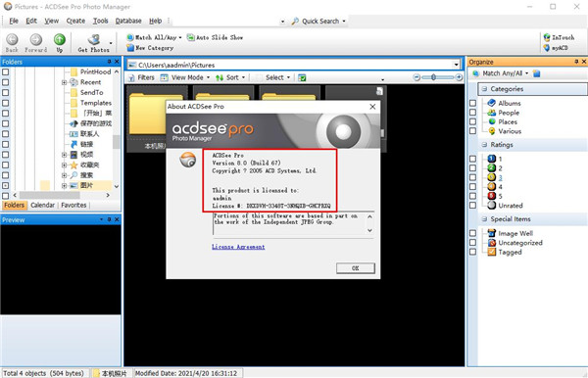Open the path bar dropdown arrow
The height and width of the screenshot is (378, 588).
pyautogui.click(x=456, y=65)
